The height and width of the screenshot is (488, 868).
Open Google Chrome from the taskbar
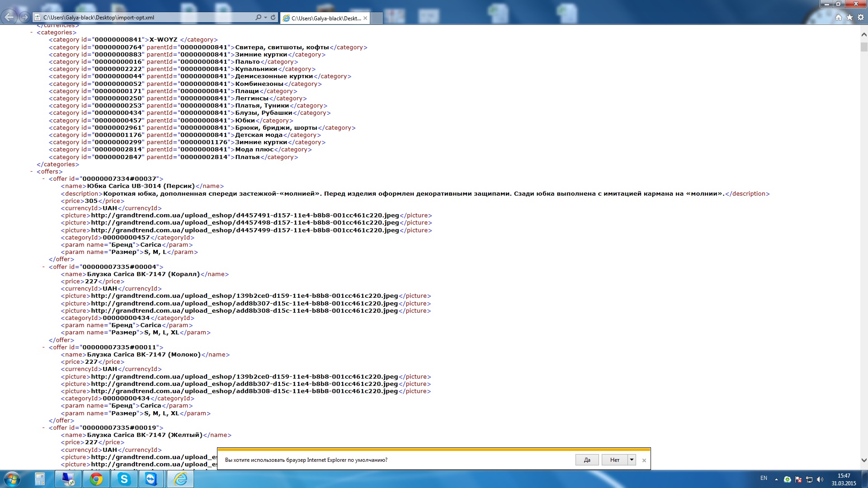(96, 479)
